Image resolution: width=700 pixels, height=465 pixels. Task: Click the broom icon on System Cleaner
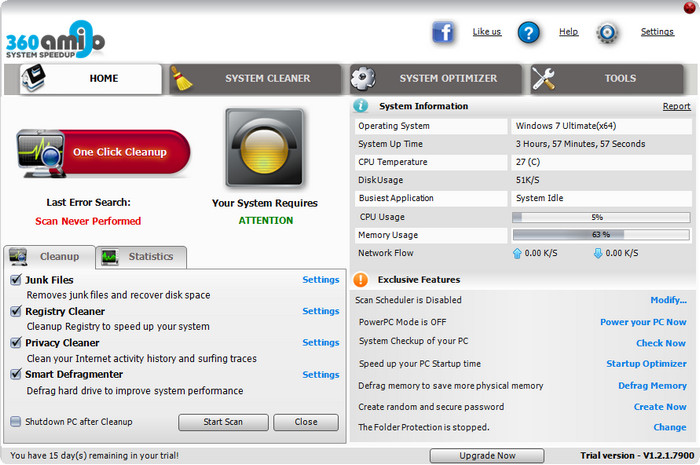[x=181, y=79]
